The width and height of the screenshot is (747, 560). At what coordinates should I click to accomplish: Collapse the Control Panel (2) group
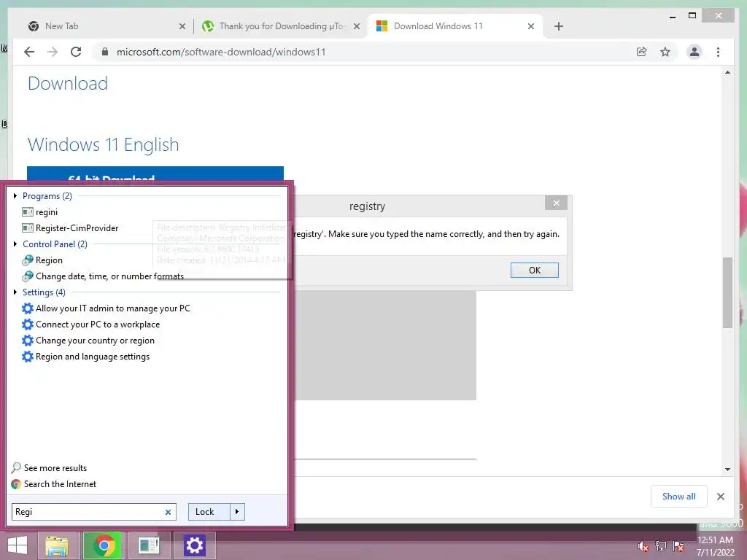pos(15,244)
